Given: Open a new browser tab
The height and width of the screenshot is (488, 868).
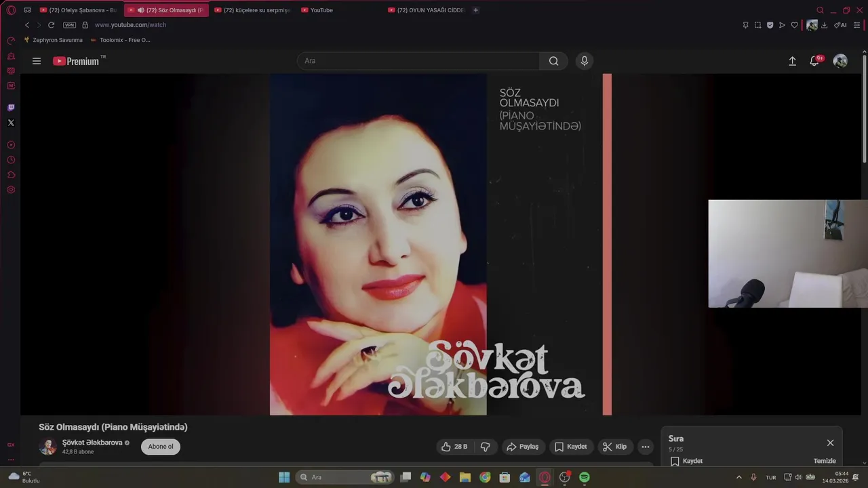Looking at the screenshot, I should [475, 10].
